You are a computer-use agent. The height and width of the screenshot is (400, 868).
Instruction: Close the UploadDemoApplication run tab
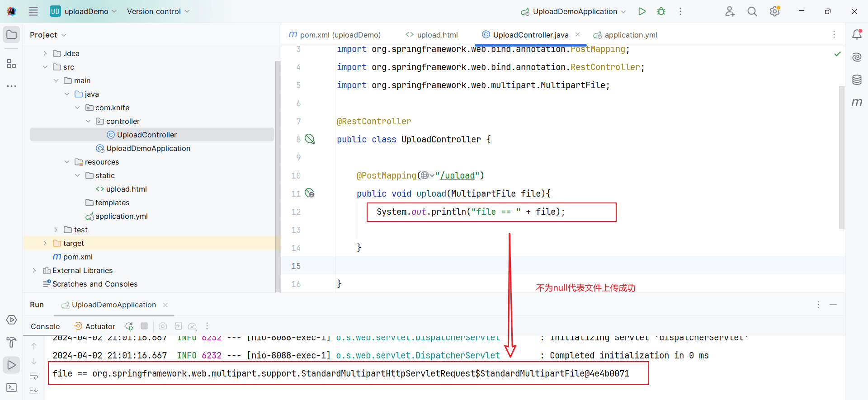(165, 305)
